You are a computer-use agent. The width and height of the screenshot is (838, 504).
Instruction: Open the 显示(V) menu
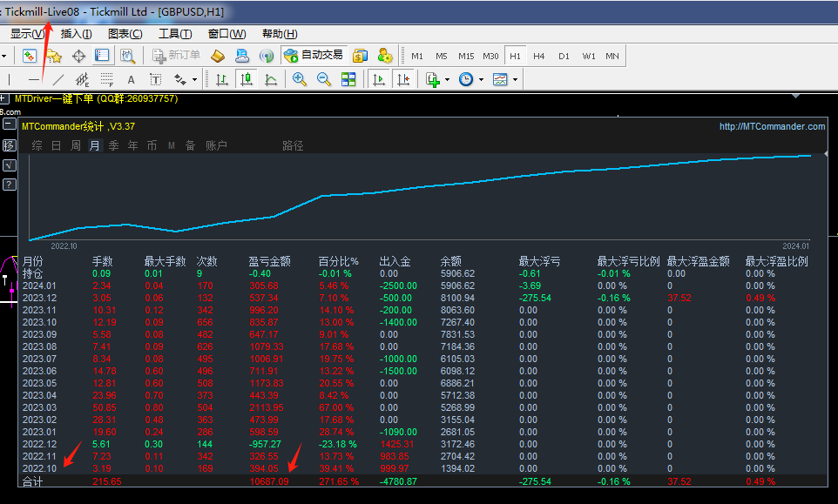pos(27,34)
